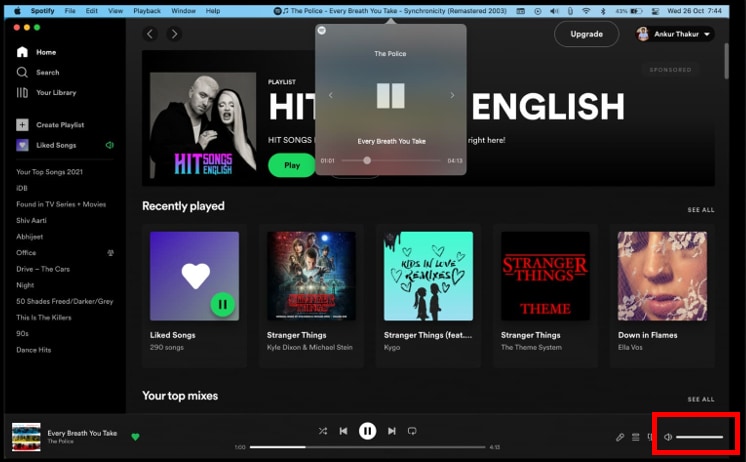Click the now-playing album art in player bar
The image size is (746, 462).
coord(26,437)
